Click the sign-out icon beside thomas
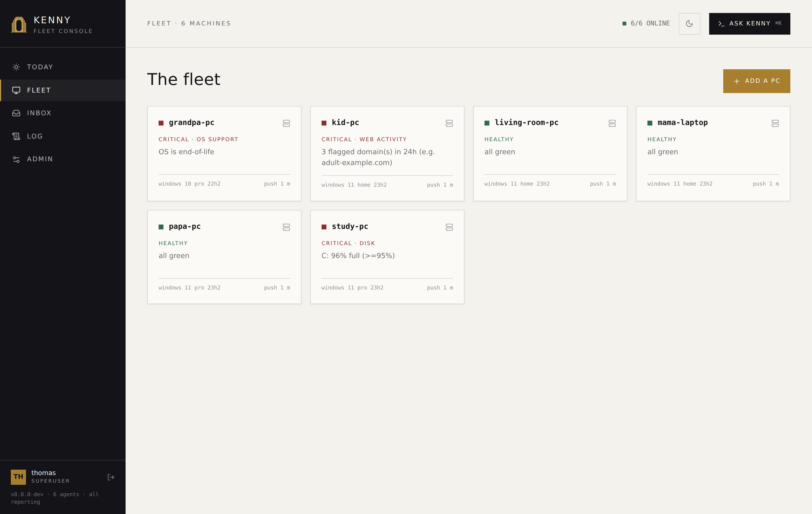Viewport: 812px width, 514px height. tap(111, 477)
